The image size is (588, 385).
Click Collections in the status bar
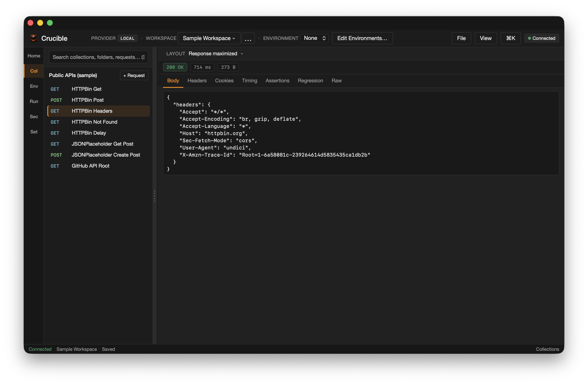(x=547, y=349)
